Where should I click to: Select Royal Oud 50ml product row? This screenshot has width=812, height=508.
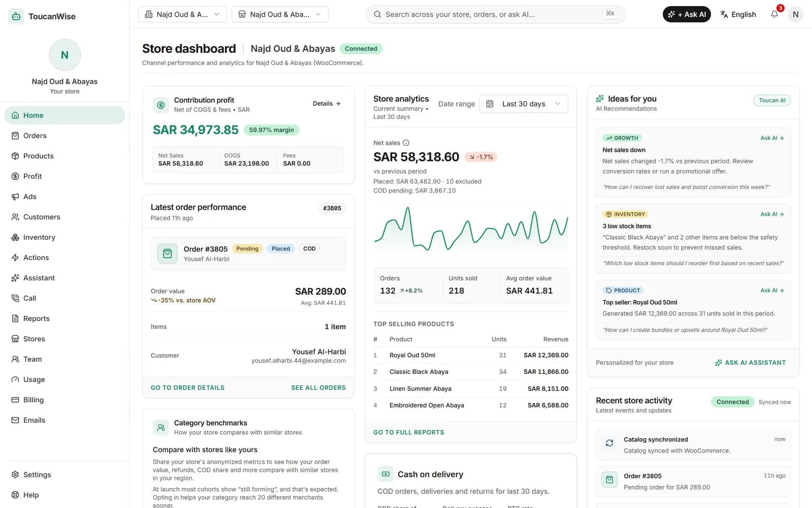point(470,355)
